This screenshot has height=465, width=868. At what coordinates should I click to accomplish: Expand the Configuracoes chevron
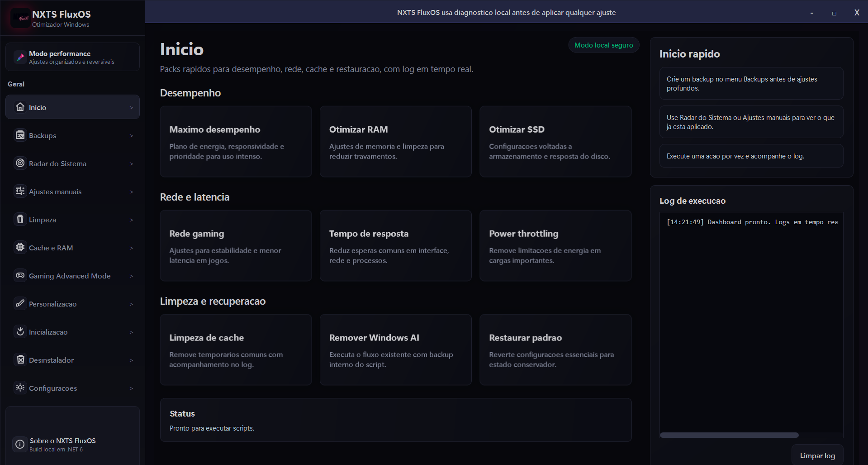[131, 388]
